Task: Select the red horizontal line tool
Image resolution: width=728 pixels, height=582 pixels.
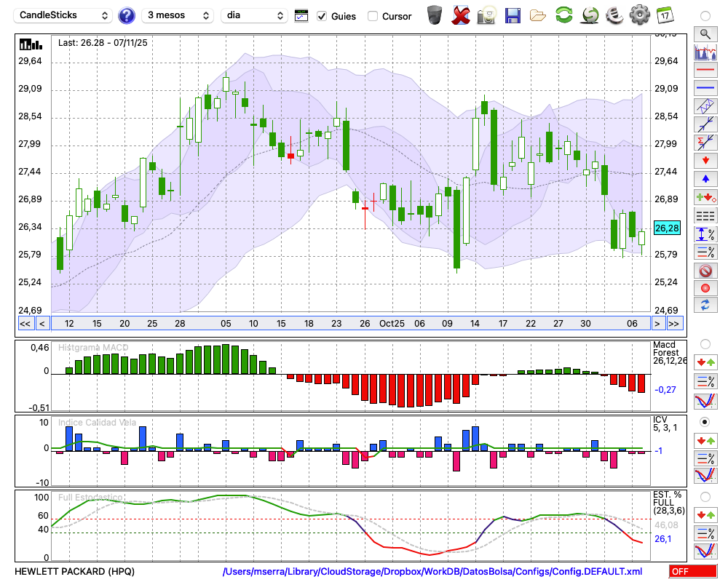Action: pyautogui.click(x=705, y=71)
